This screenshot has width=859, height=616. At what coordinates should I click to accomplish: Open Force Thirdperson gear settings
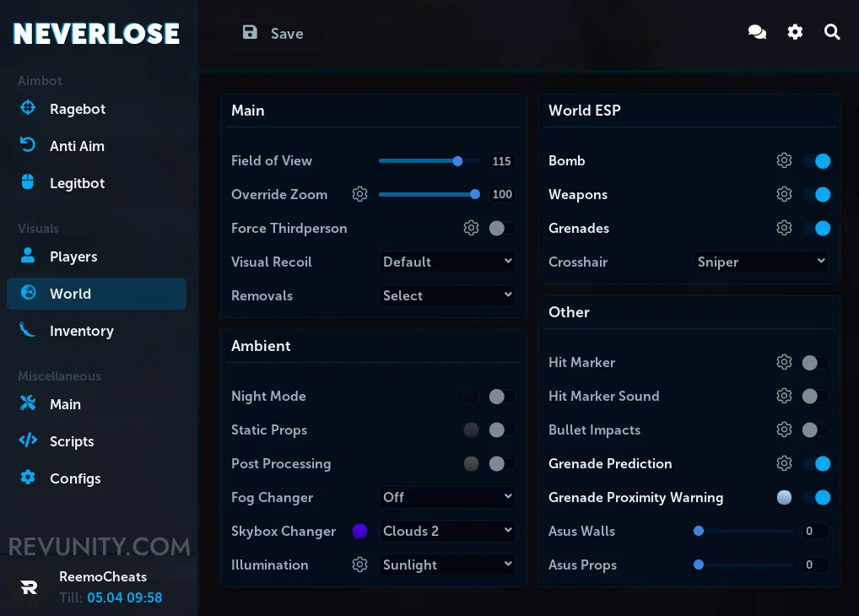[x=472, y=228]
